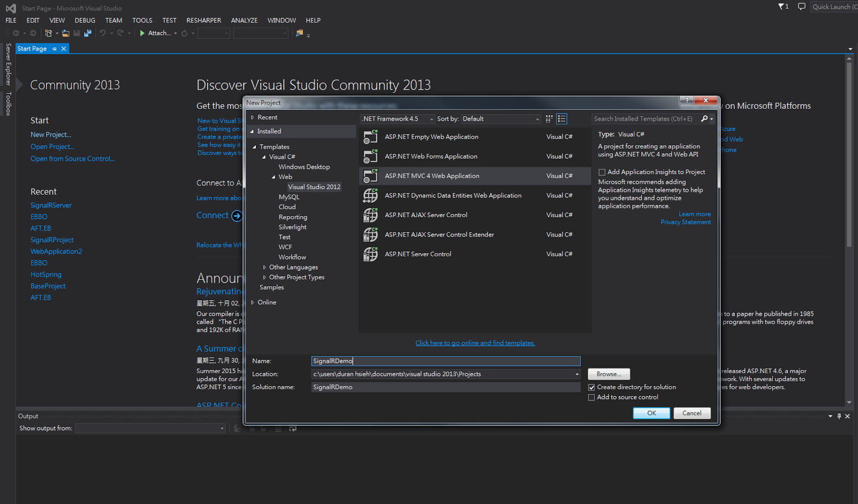Switch templates to medium list view
The image size is (858, 504).
(x=561, y=119)
